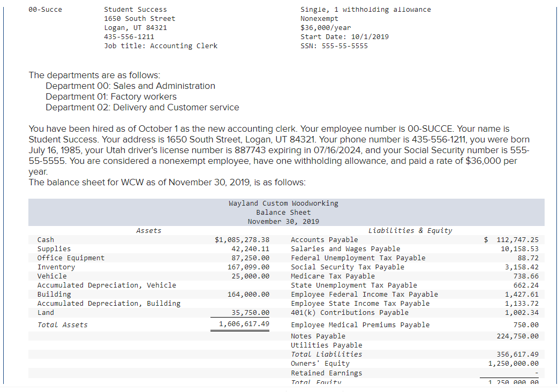
Task: Select the name Student Success in the address block
Action: 135,10
